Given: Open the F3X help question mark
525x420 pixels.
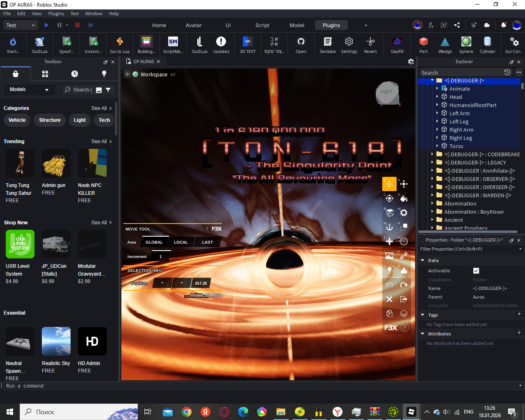Looking at the screenshot, I should coord(404,328).
